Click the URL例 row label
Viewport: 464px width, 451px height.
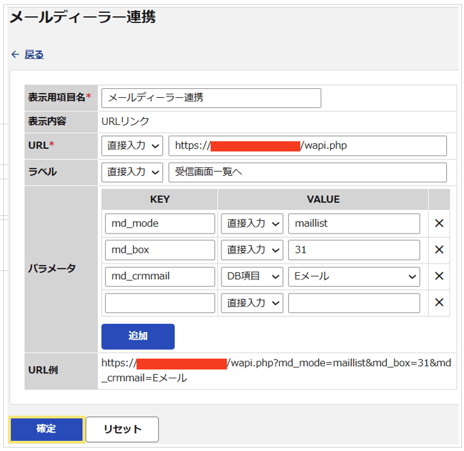point(43,370)
